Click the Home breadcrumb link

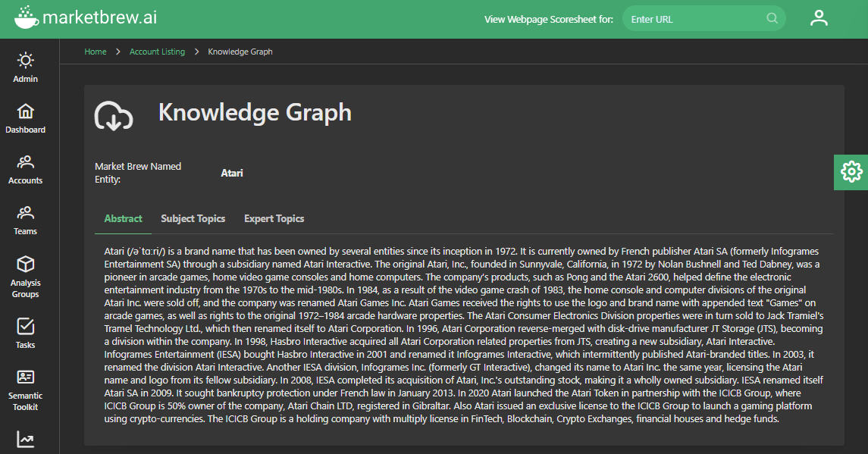[96, 52]
